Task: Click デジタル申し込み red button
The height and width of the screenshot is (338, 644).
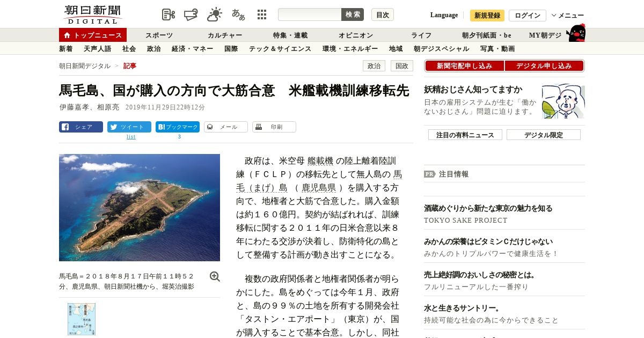Action: coord(544,66)
